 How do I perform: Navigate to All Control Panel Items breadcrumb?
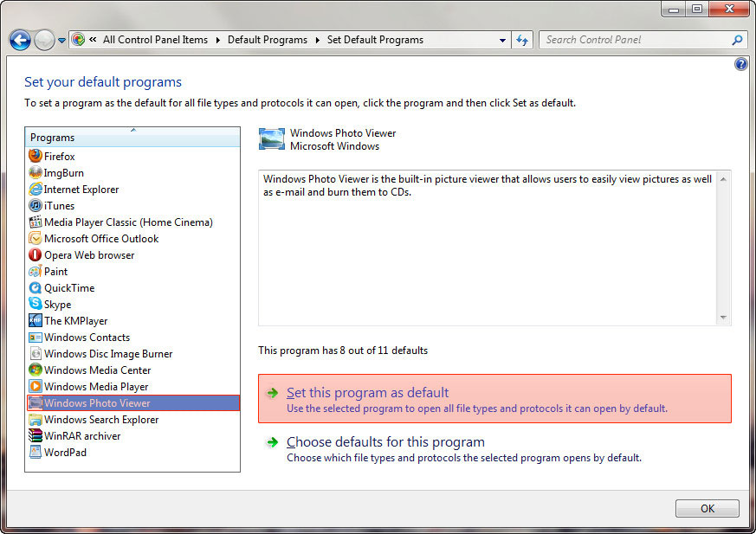coord(155,40)
